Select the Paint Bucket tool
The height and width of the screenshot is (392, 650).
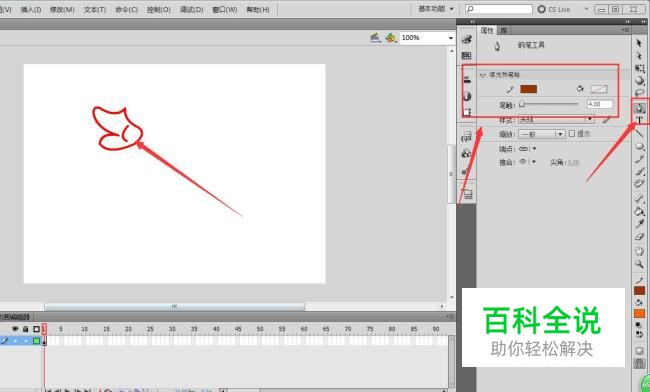tap(639, 211)
